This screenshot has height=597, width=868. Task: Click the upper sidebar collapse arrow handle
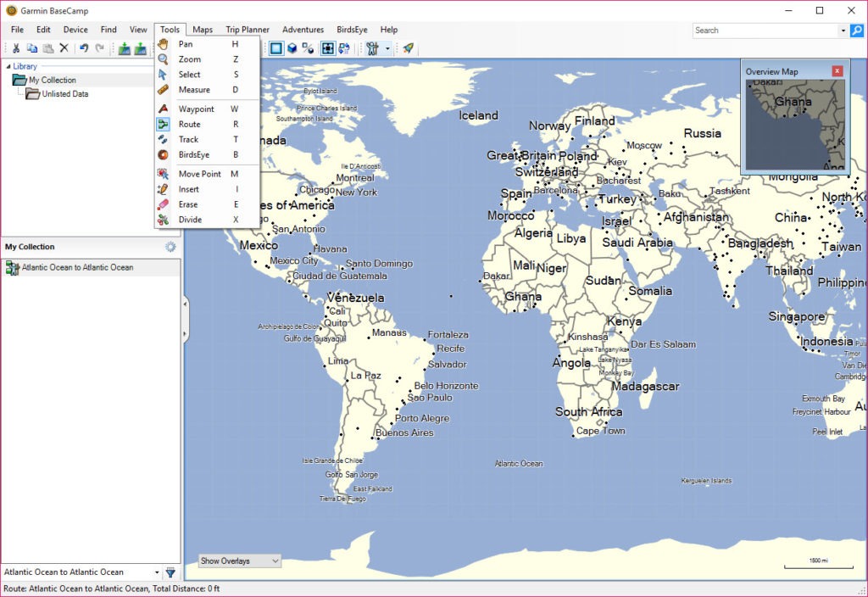[185, 304]
